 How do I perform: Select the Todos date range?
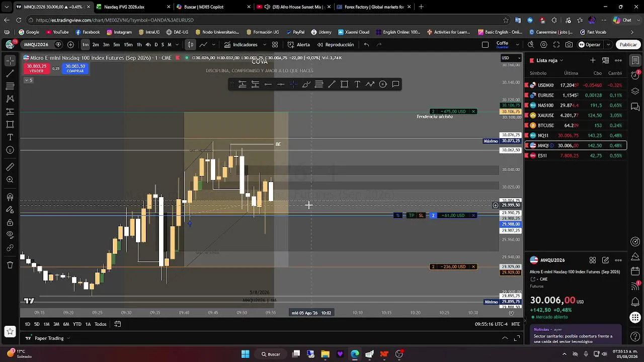click(x=101, y=324)
